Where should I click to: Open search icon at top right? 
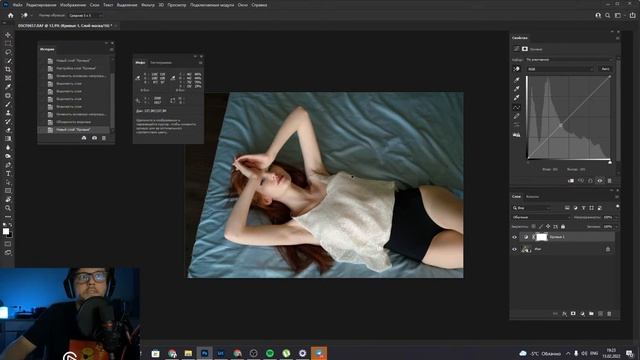tap(607, 16)
